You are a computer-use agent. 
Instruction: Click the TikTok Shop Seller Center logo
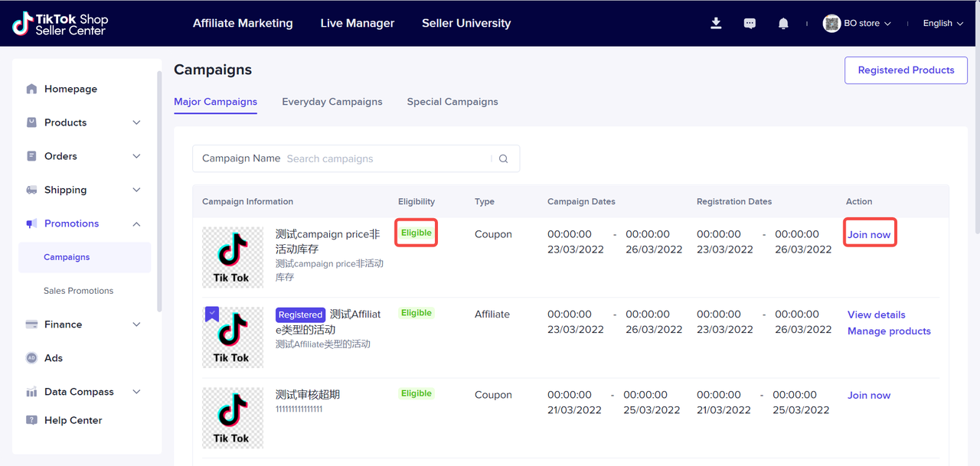(x=60, y=24)
